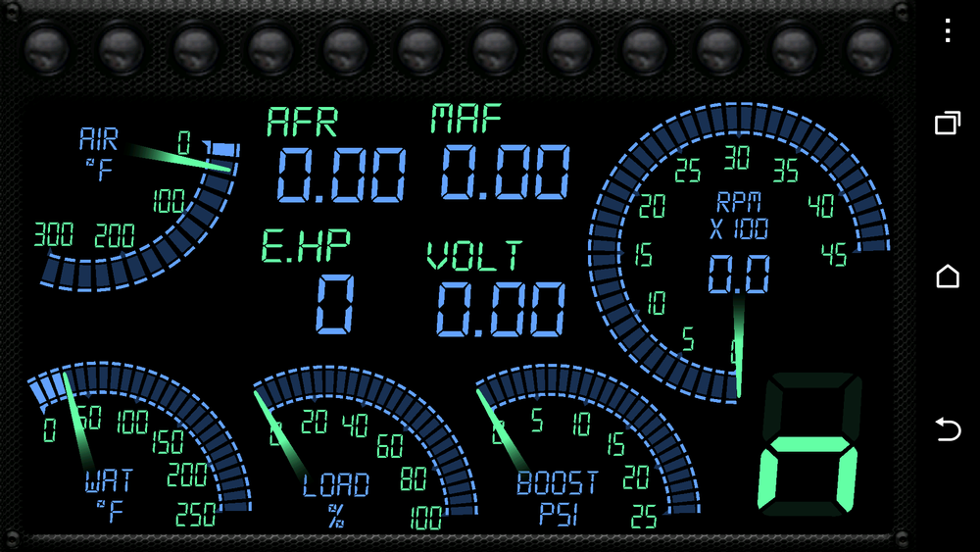The height and width of the screenshot is (552, 980).
Task: Tap the RPM x100 tachometer gauge
Action: (739, 252)
